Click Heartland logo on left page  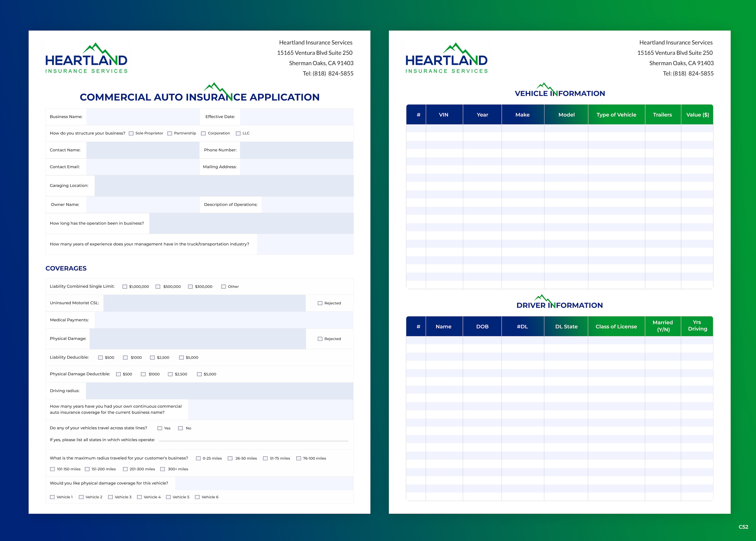[x=86, y=59]
